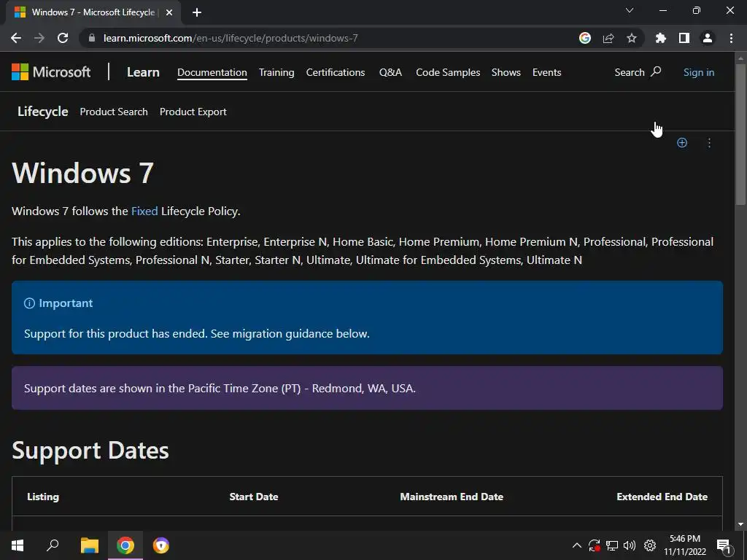Close the Windows 7 Lifecycle tab
747x560 pixels.
[x=169, y=12]
